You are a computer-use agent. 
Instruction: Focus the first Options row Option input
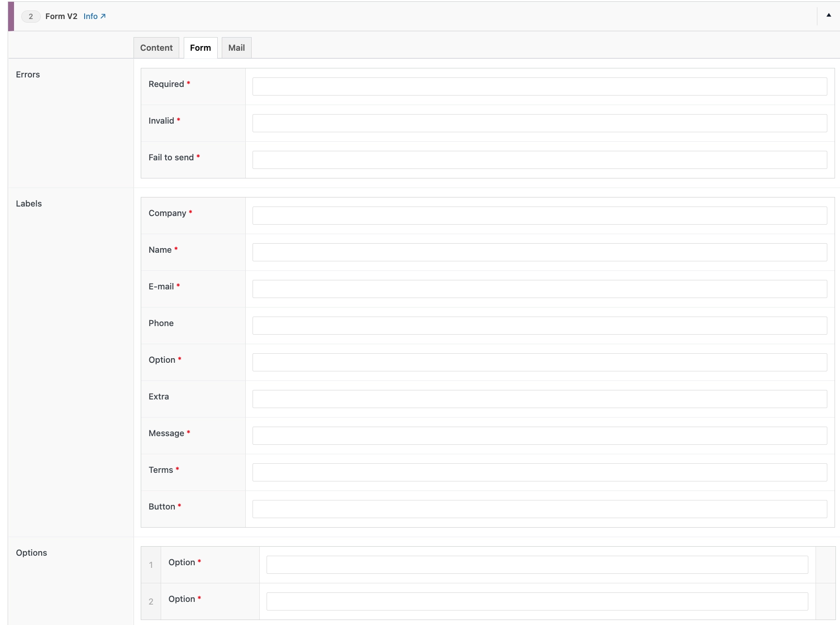(537, 565)
